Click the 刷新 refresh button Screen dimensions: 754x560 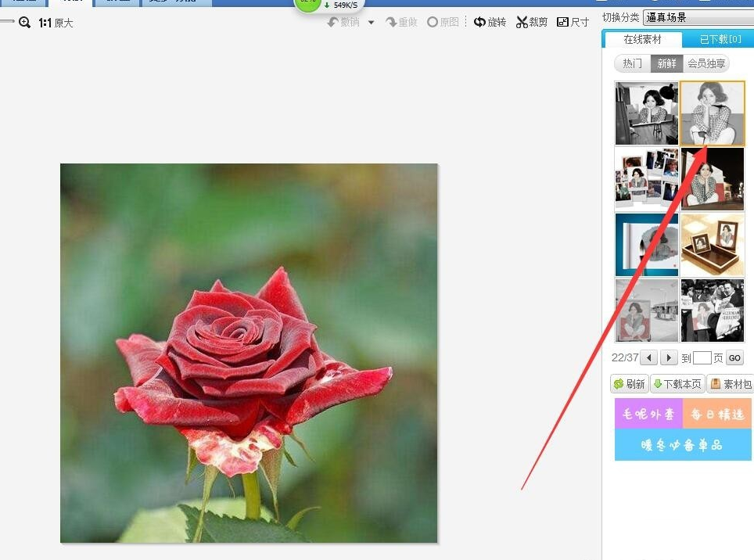tap(630, 384)
